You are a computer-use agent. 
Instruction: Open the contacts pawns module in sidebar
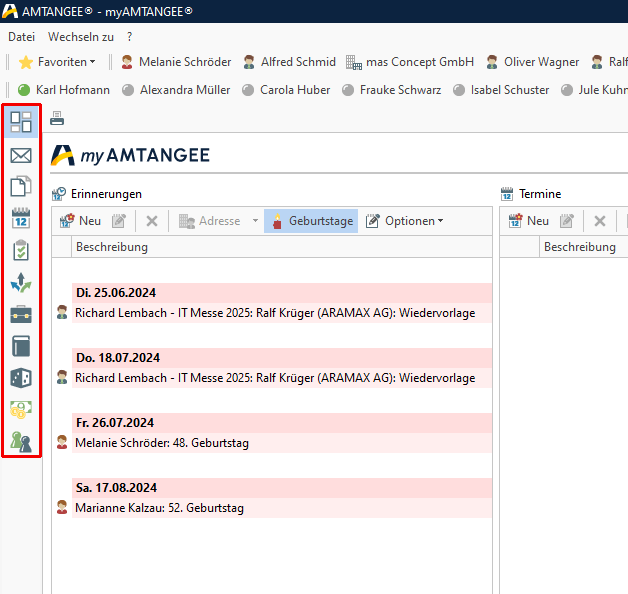point(21,442)
